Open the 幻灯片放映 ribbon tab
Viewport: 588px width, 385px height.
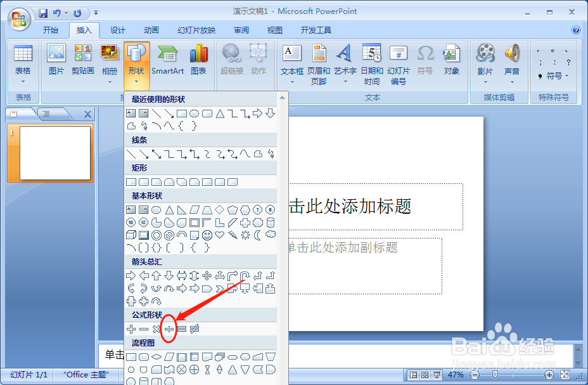tap(196, 30)
